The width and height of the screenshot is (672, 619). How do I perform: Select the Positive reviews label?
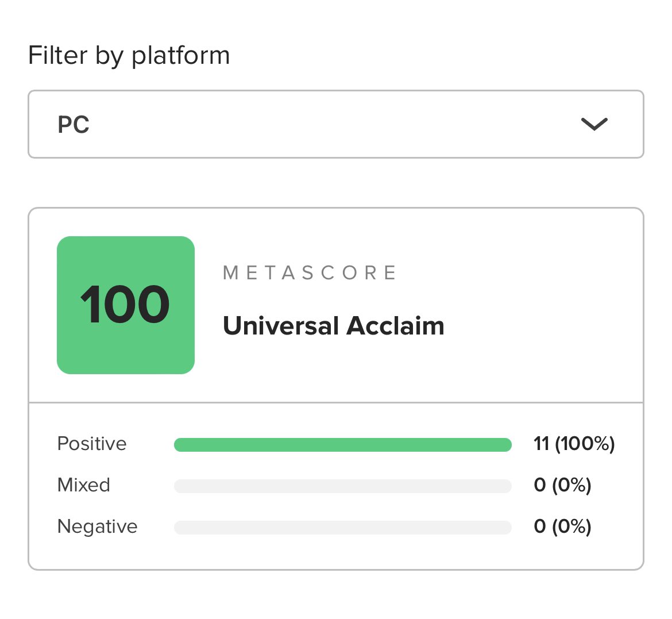pyautogui.click(x=92, y=444)
